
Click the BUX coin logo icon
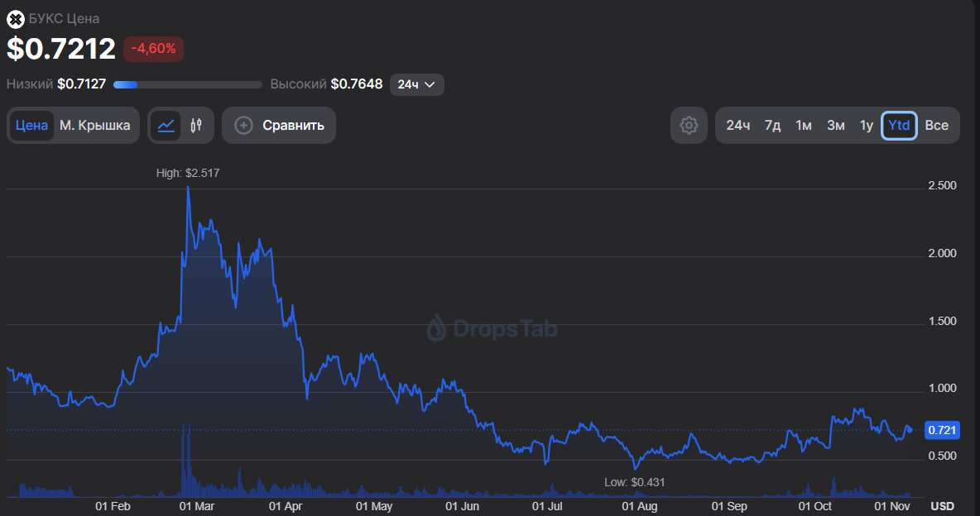point(16,19)
